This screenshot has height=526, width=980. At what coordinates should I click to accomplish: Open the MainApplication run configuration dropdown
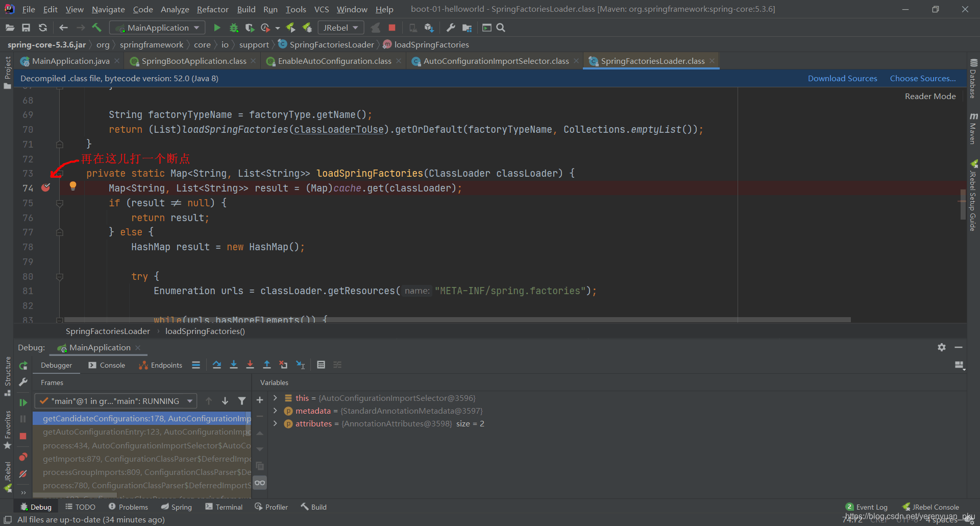point(157,28)
